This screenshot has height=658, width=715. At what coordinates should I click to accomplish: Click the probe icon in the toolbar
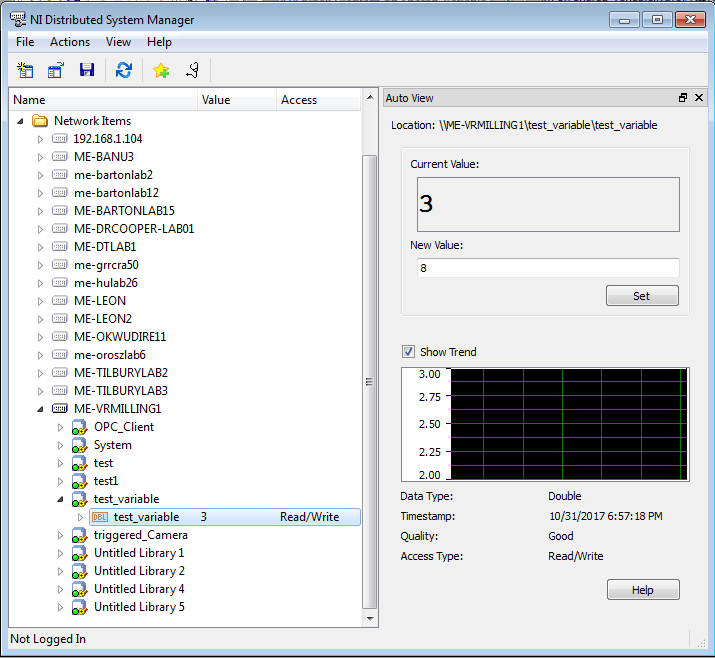[192, 70]
